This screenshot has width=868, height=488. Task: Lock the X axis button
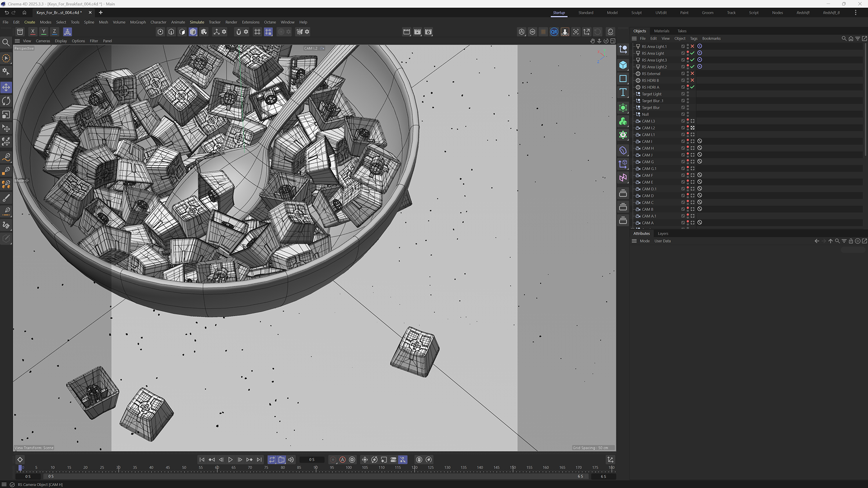33,32
